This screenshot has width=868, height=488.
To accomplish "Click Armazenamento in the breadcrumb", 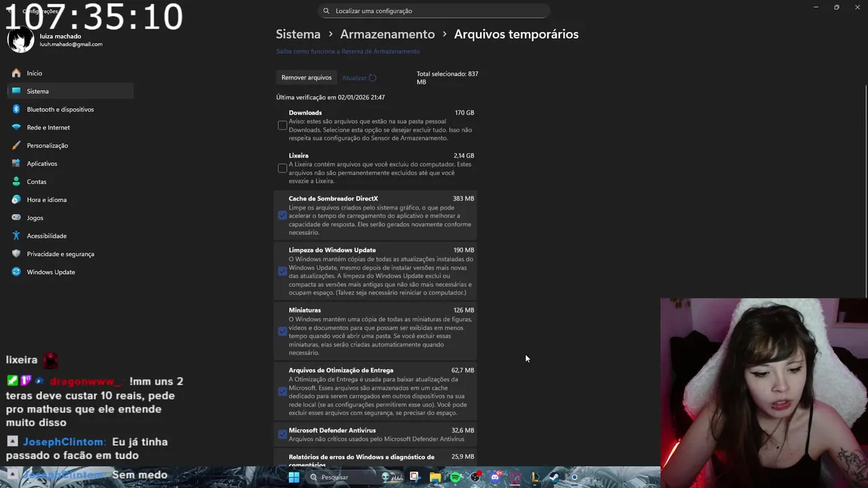I will click(387, 34).
